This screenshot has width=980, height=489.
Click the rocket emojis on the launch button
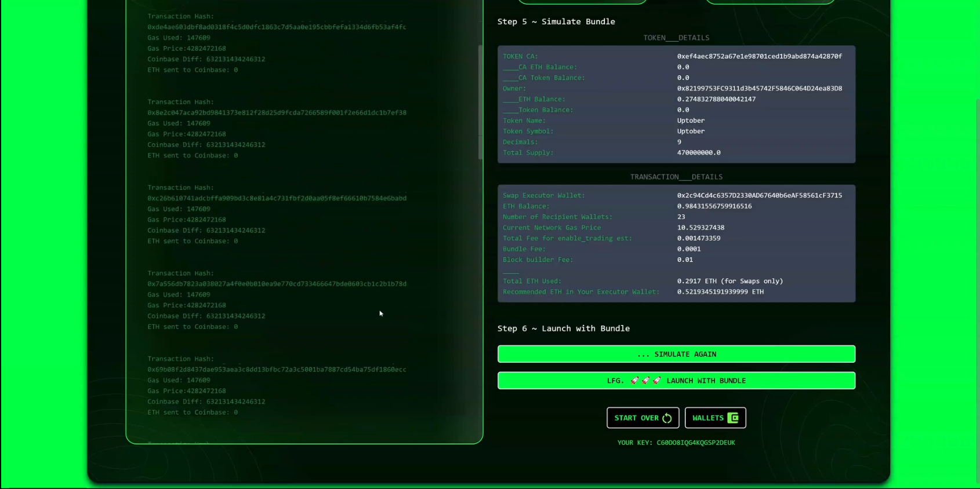tap(645, 381)
